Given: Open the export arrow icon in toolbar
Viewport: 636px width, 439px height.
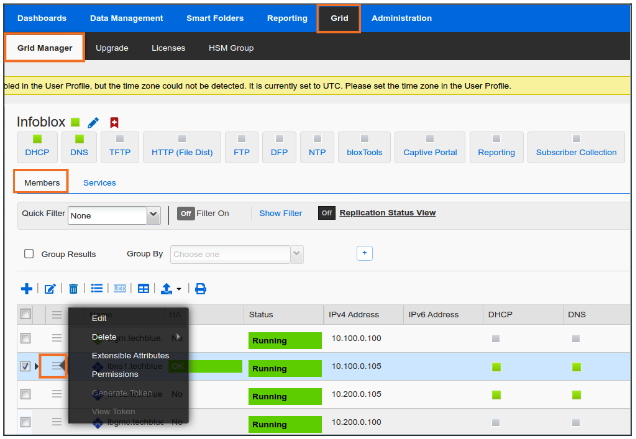Looking at the screenshot, I should pyautogui.click(x=167, y=289).
